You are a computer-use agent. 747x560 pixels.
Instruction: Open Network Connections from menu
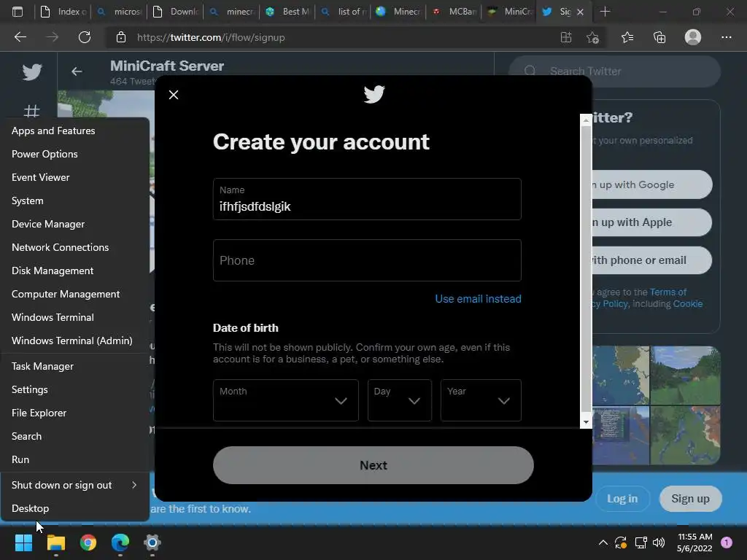[75, 247]
